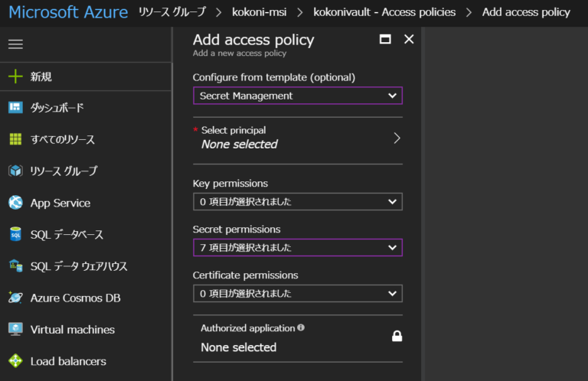Open the SQL データベース icon
This screenshot has height=381, width=588.
[15, 234]
